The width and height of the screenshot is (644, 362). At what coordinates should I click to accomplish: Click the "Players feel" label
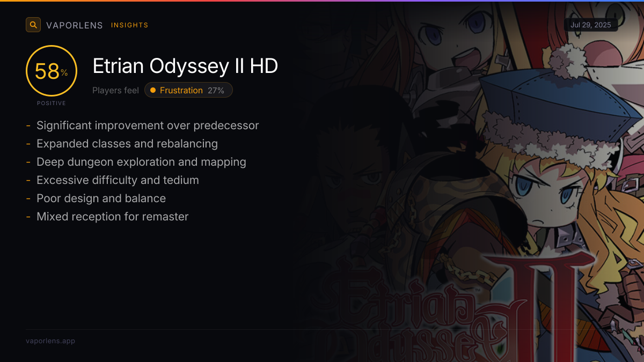[115, 90]
